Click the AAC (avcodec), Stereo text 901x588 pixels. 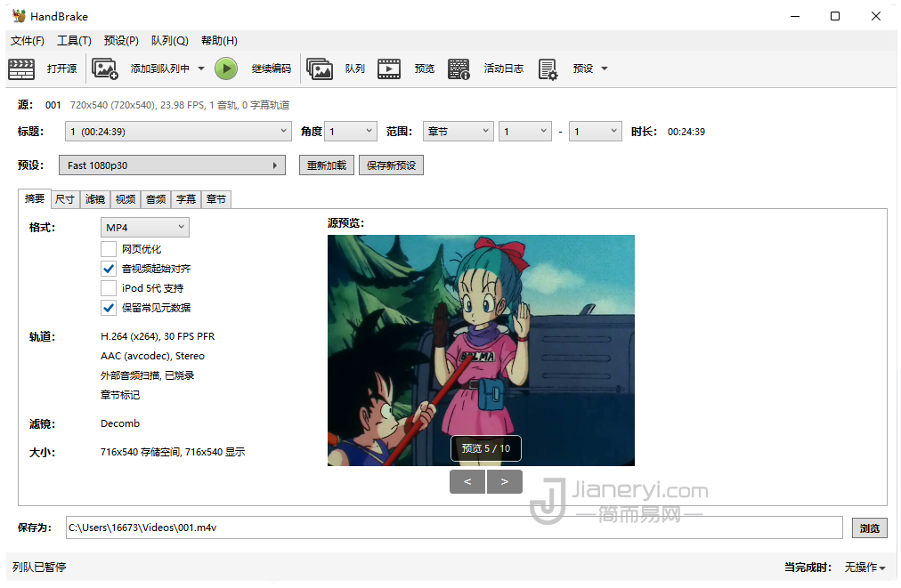(152, 356)
